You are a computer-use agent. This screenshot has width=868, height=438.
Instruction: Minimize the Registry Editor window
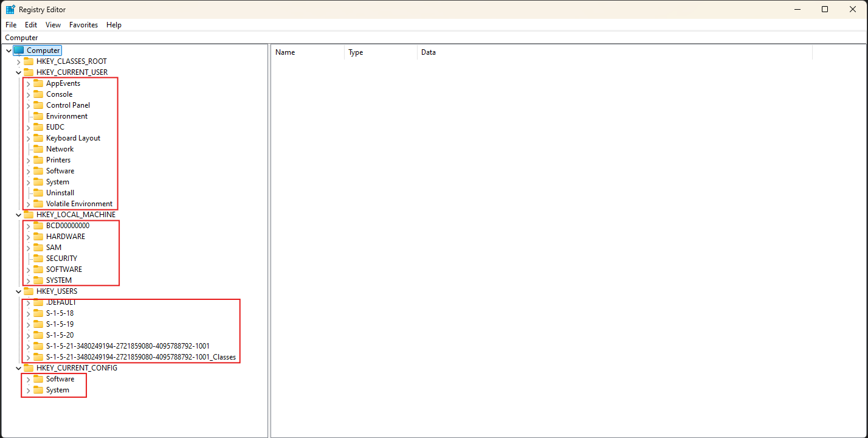(x=797, y=9)
